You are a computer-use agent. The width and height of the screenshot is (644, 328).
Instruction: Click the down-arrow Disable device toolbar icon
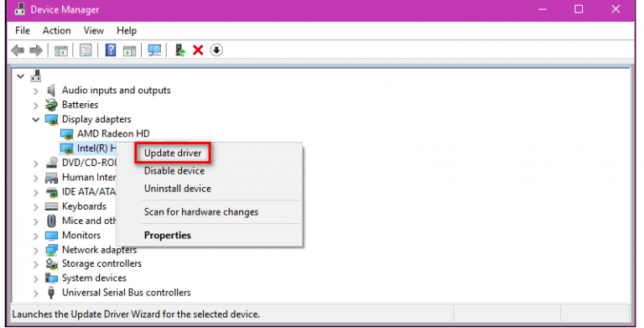point(216,50)
